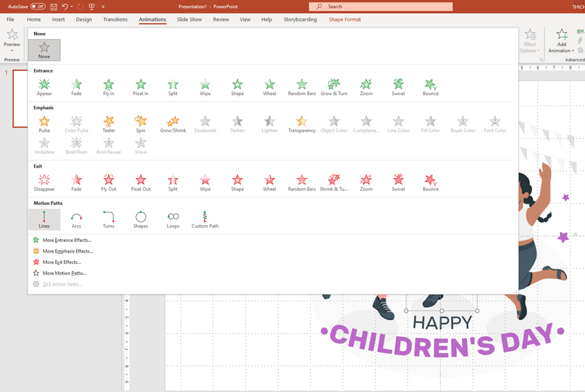Apply the Bounce exit animation
The width and height of the screenshot is (585, 392).
[431, 183]
